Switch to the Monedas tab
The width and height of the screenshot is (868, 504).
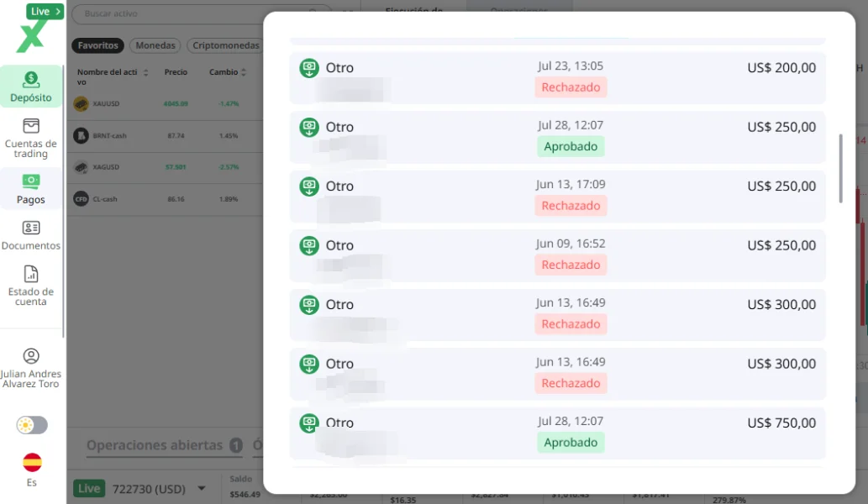155,45
